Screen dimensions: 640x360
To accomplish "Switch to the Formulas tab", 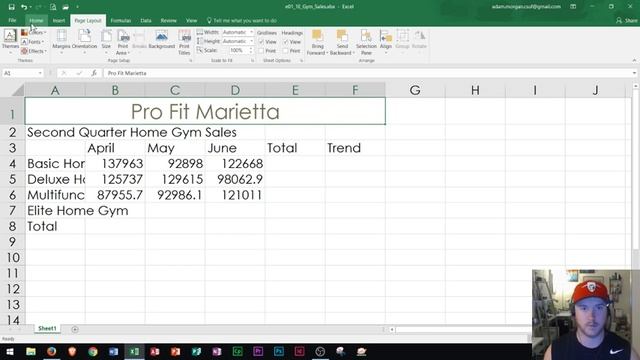I will point(121,20).
